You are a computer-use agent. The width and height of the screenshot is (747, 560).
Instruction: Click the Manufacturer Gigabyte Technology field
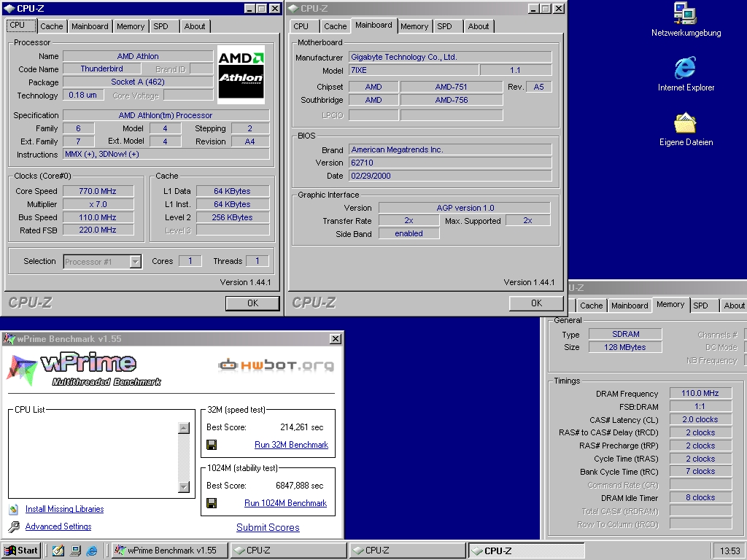click(450, 57)
